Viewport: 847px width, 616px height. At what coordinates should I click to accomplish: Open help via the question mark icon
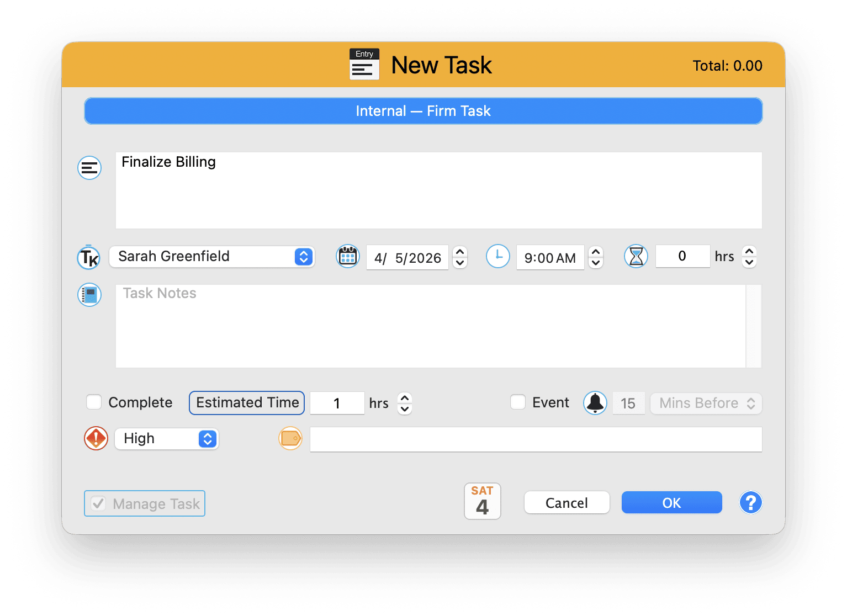click(x=750, y=502)
